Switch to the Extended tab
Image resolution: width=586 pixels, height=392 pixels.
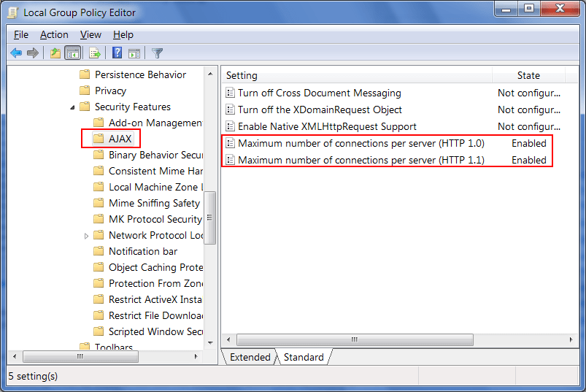click(x=250, y=357)
